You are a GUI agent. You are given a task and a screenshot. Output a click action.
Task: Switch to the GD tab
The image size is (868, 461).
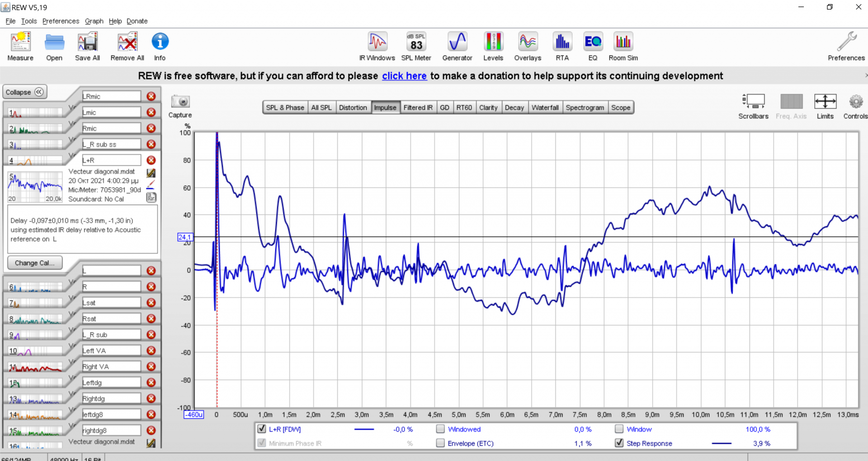pyautogui.click(x=445, y=108)
